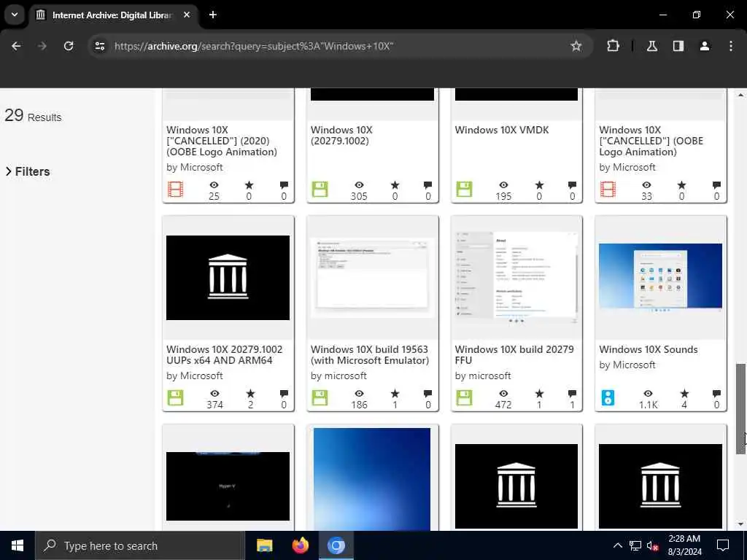Image resolution: width=747 pixels, height=560 pixels.
Task: Open notification action center
Action: [x=723, y=545]
